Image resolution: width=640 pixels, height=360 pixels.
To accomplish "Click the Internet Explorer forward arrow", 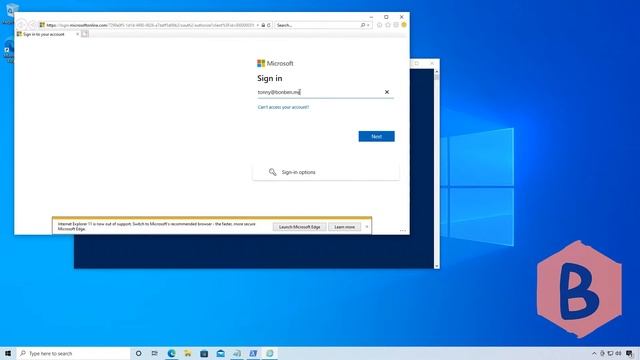I will pyautogui.click(x=33, y=25).
